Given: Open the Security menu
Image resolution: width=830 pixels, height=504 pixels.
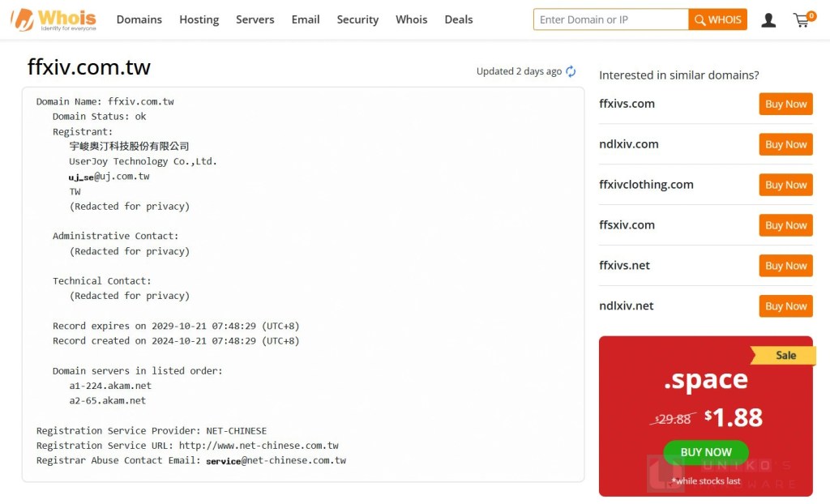Looking at the screenshot, I should point(357,19).
